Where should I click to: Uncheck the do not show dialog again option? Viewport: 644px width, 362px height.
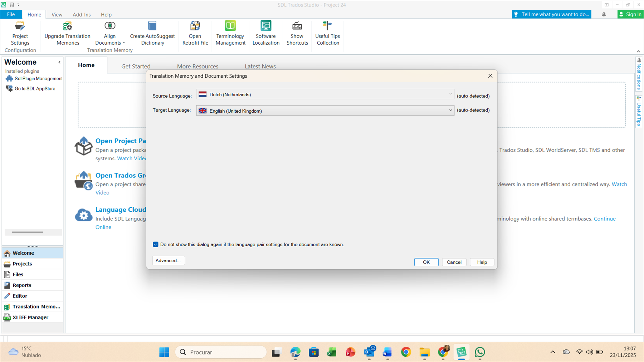point(156,244)
